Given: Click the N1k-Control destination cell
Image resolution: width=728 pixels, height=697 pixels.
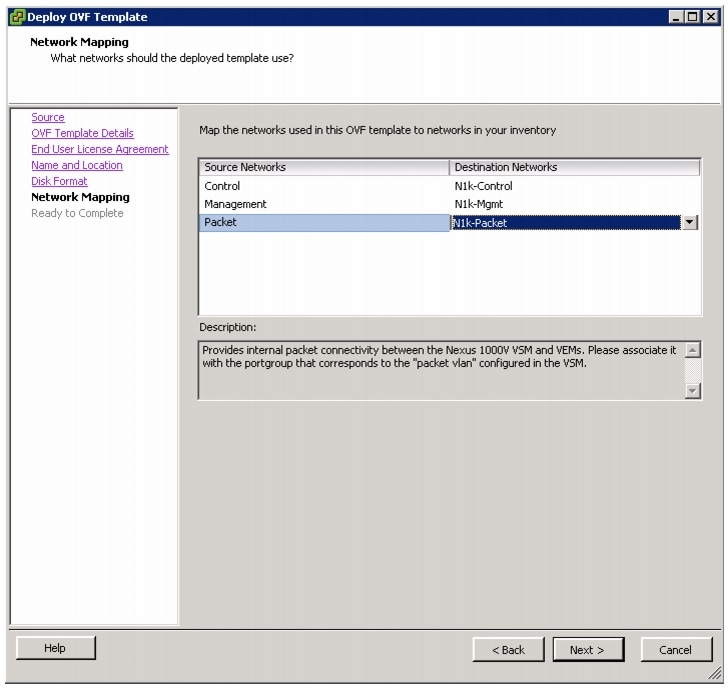Looking at the screenshot, I should (574, 186).
